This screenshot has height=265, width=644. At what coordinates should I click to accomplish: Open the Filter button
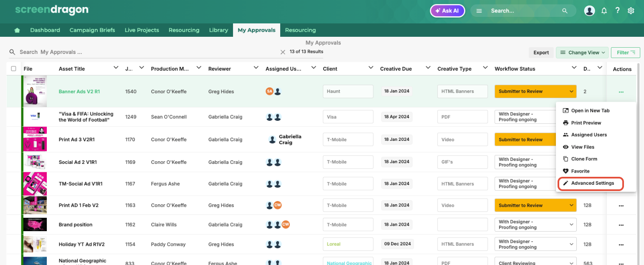626,52
